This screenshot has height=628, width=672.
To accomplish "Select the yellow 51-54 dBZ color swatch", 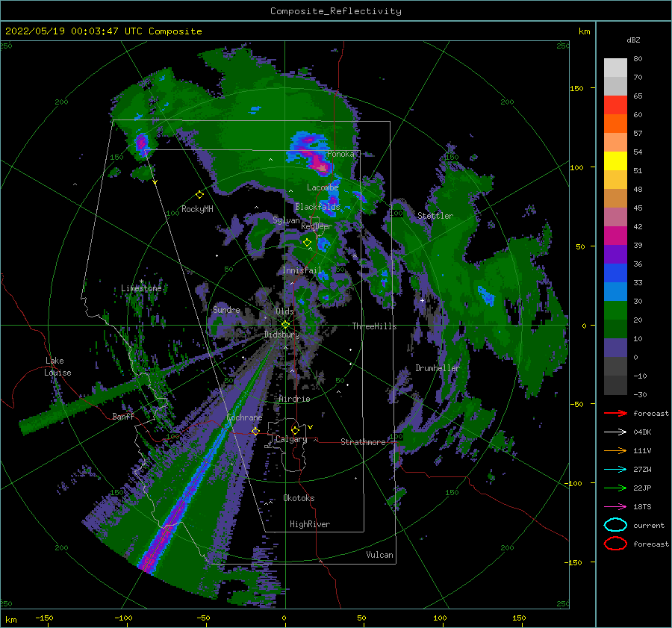I will pos(615,161).
